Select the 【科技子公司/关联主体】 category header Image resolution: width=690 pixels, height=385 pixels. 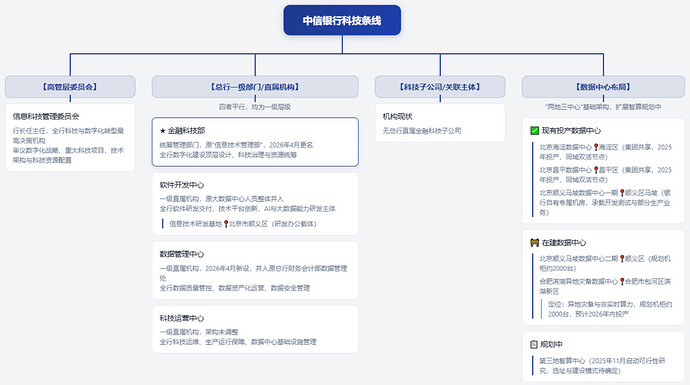click(440, 87)
